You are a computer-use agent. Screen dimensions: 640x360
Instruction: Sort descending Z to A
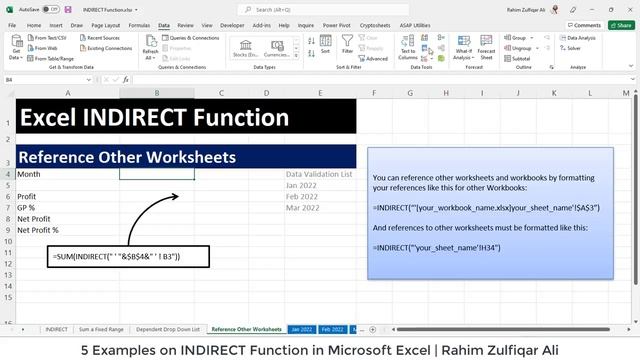coord(311,53)
